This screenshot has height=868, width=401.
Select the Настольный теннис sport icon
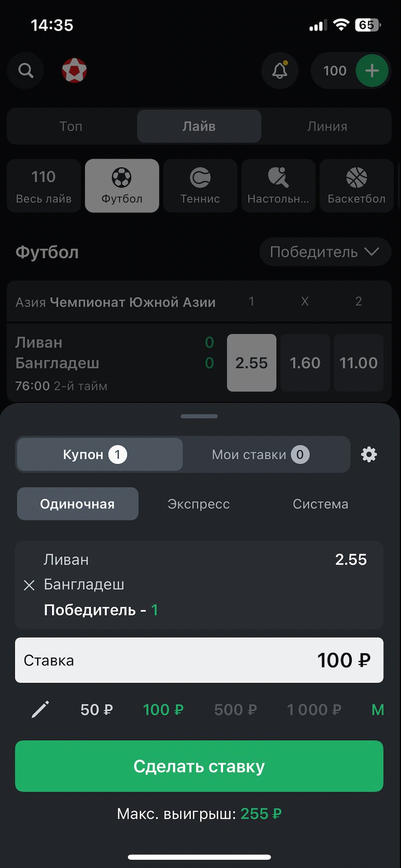tap(278, 186)
